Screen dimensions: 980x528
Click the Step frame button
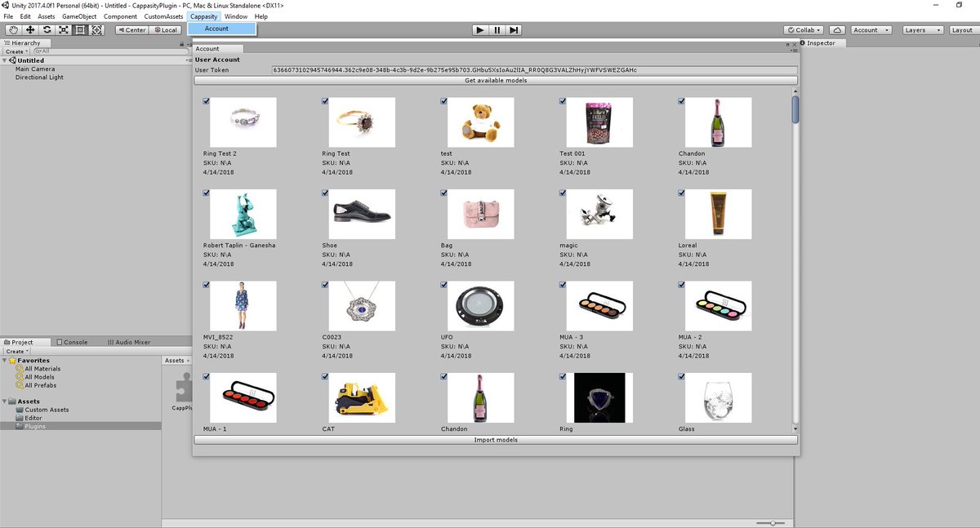514,30
